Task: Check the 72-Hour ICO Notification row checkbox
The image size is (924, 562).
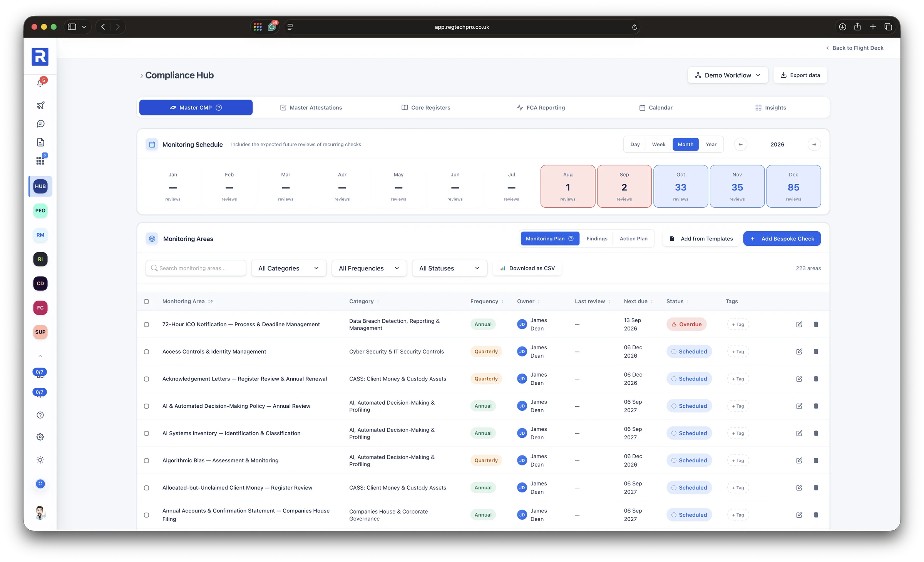Action: pyautogui.click(x=146, y=325)
